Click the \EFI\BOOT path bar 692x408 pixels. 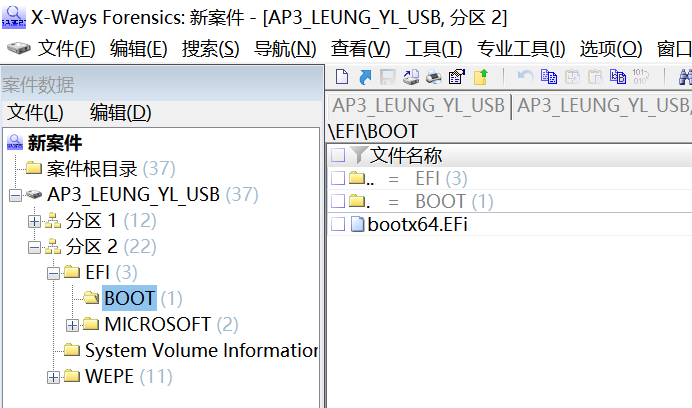click(x=510, y=131)
